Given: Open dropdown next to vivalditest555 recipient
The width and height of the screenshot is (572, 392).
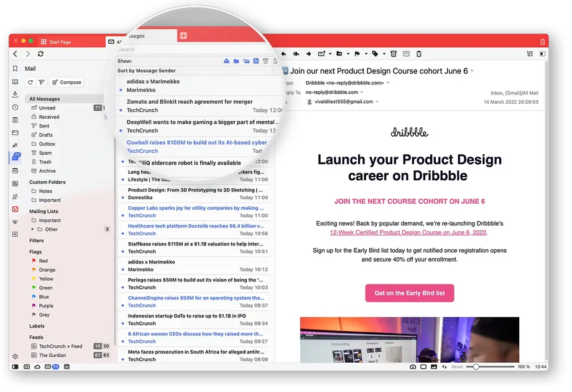Looking at the screenshot, I should point(377,102).
